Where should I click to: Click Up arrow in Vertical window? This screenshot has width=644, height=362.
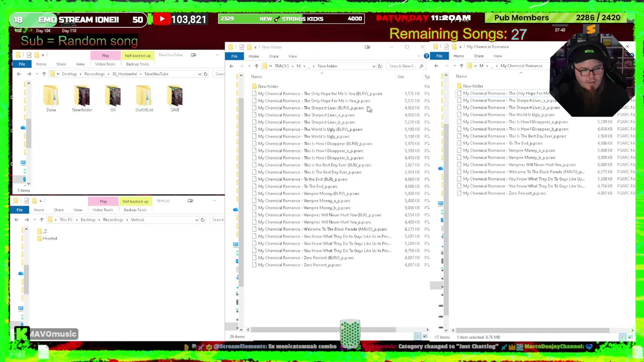click(x=41, y=220)
